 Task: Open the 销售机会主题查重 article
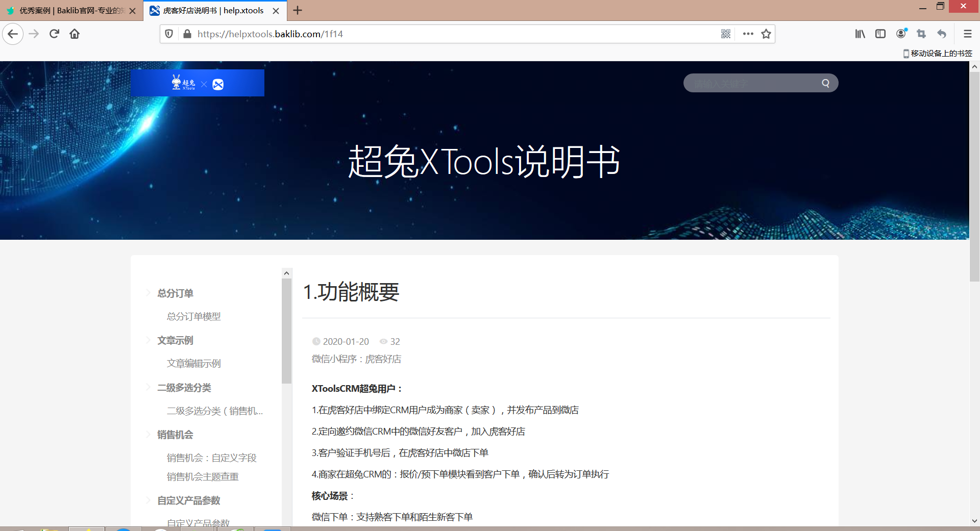click(203, 476)
